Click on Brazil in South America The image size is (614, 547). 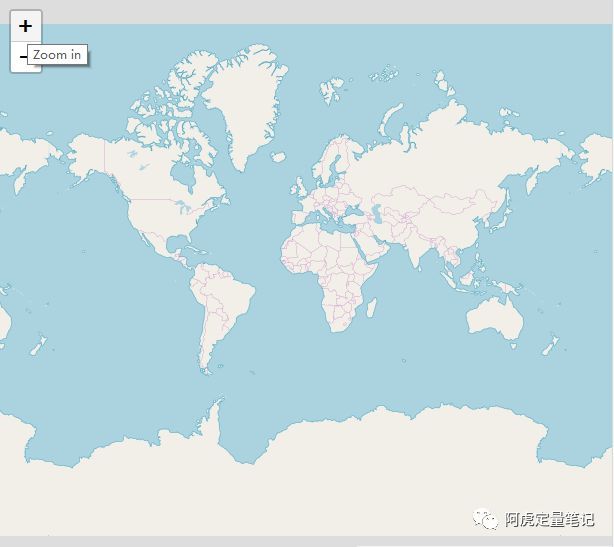[x=230, y=300]
